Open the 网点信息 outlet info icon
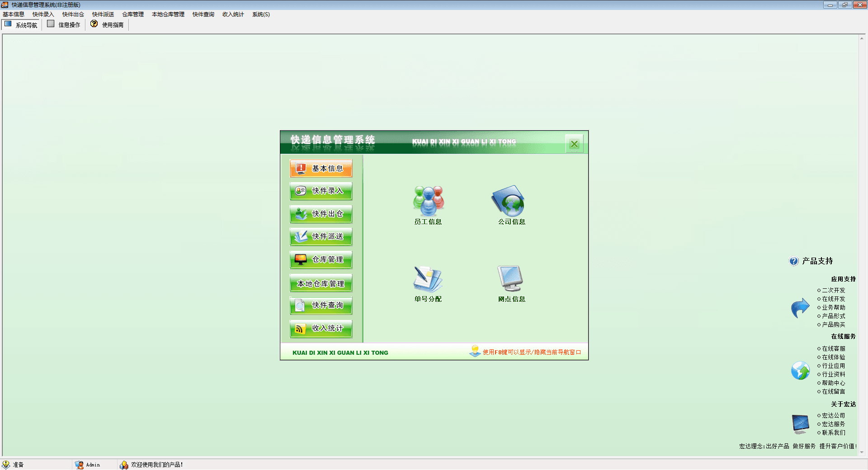 tap(510, 279)
